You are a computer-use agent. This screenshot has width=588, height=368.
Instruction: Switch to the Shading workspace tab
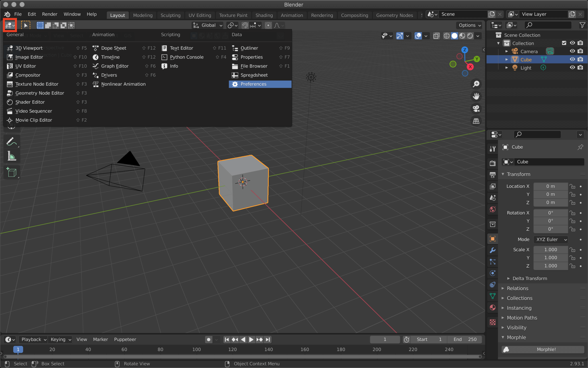tap(264, 15)
